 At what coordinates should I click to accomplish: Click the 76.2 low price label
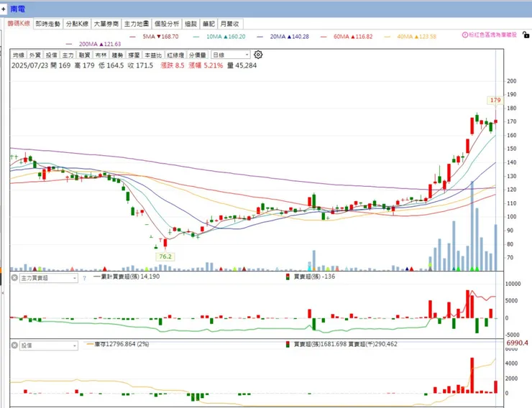pos(165,256)
